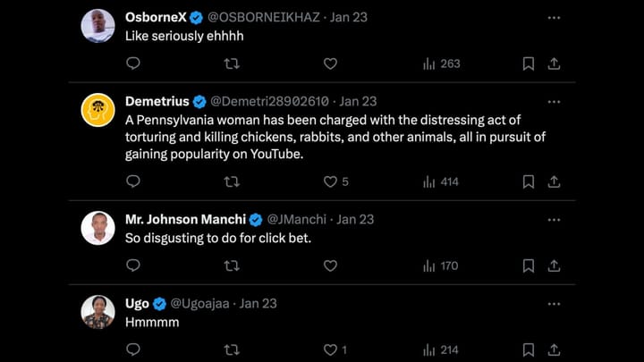Bookmark Demetrius's tweet
The height and width of the screenshot is (362, 644).
point(529,181)
